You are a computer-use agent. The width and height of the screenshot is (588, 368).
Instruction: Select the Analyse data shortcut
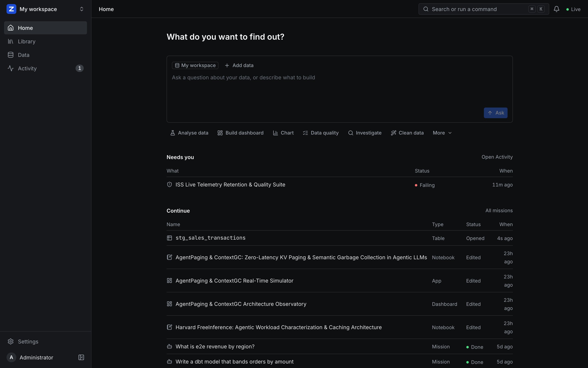tap(189, 133)
